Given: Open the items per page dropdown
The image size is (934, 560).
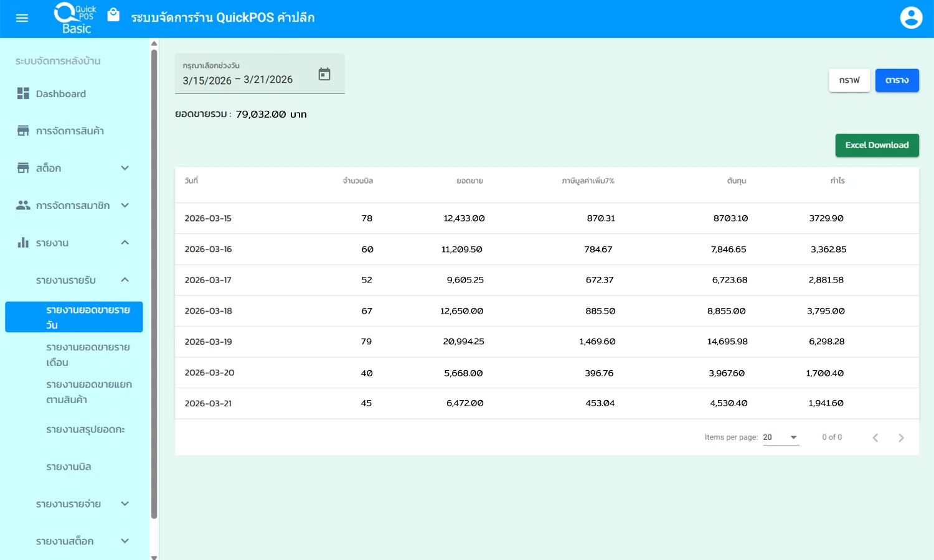Looking at the screenshot, I should (x=781, y=437).
